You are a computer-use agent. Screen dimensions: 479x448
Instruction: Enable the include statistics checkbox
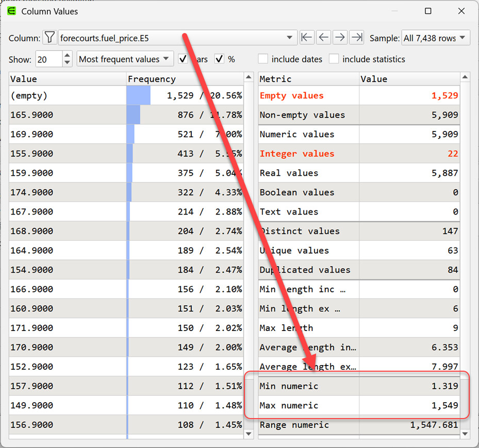pyautogui.click(x=334, y=59)
